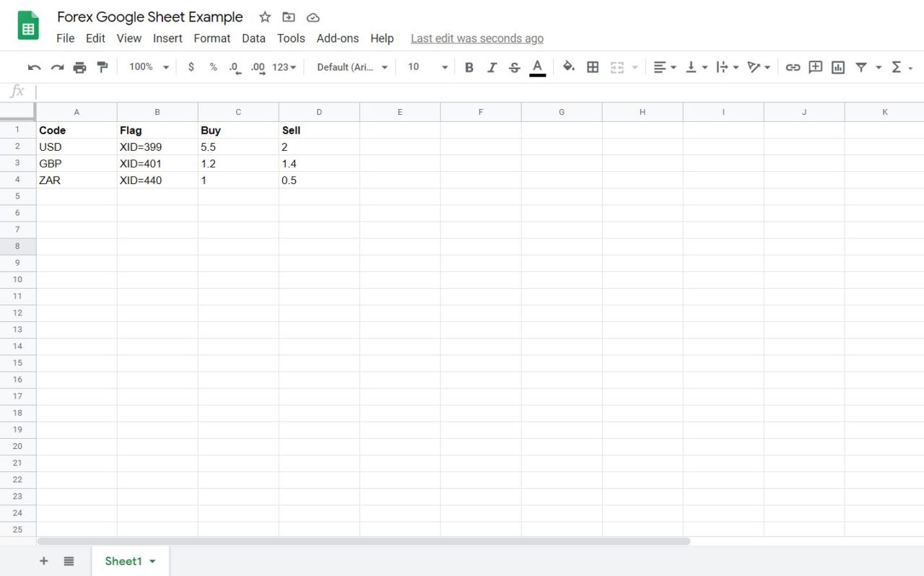
Task: Open the Data menu
Action: (x=253, y=38)
